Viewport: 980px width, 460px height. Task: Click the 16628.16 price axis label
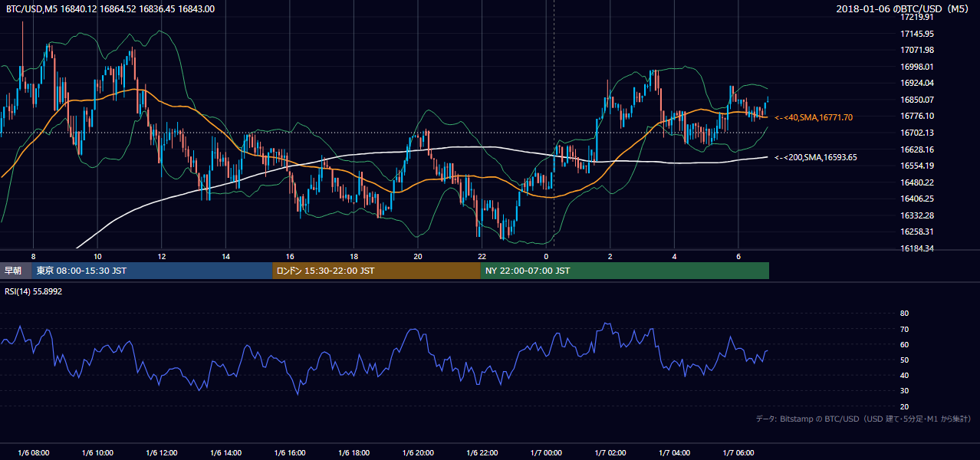916,149
